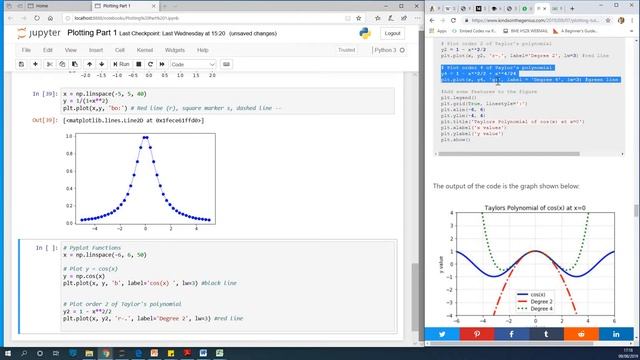Open the Edit menu in Jupyter
640x360 pixels.
[x=48, y=50]
